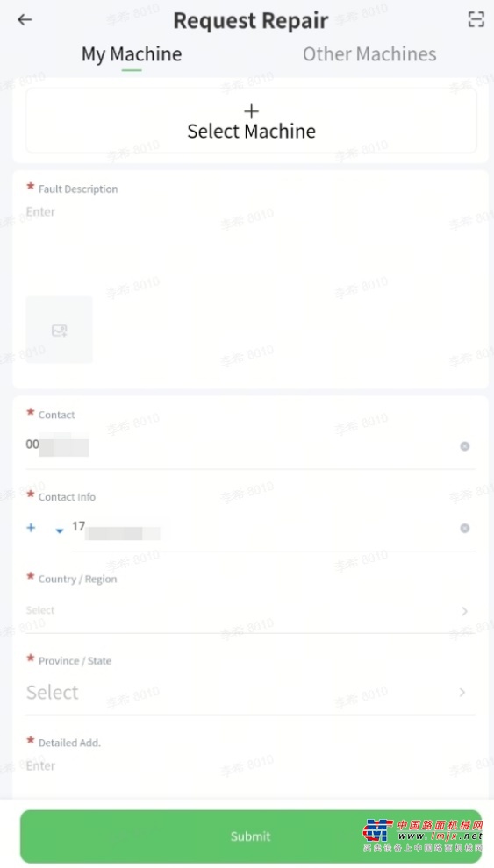Tap the plus icon above Select Machine
The width and height of the screenshot is (494, 868).
coord(252,111)
